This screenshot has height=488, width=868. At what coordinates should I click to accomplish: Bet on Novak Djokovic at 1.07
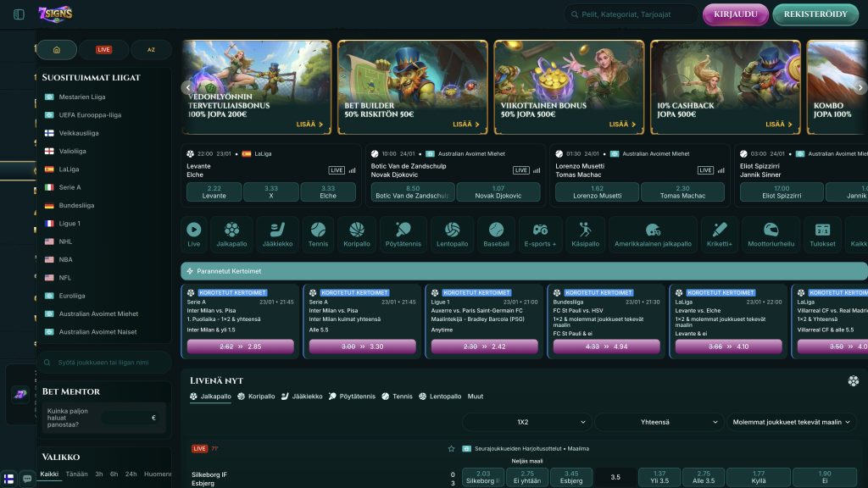pos(498,192)
